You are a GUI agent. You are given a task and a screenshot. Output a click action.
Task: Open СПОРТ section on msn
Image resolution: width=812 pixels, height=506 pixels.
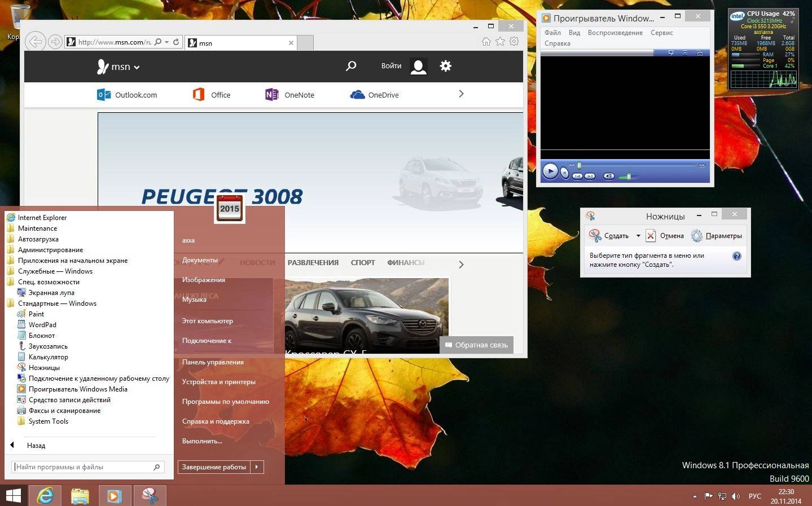(363, 263)
